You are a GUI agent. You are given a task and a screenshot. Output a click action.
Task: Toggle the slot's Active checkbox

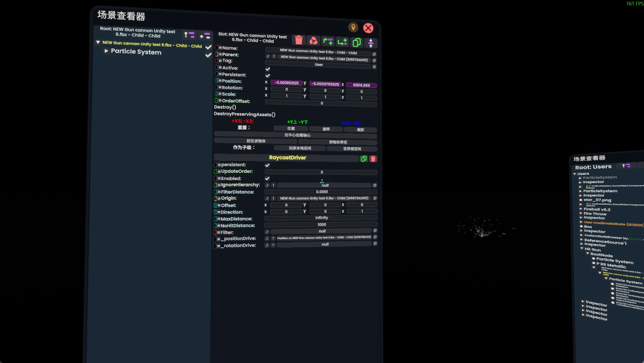click(268, 69)
